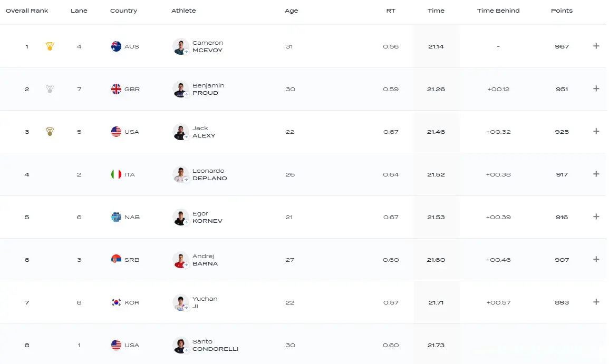The image size is (609, 364).
Task: Click the Overall Rank column header
Action: [x=27, y=11]
